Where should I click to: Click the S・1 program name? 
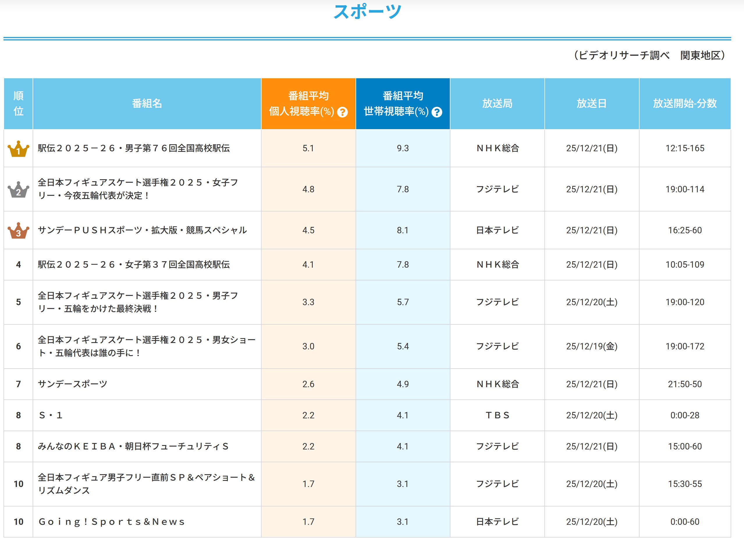coord(50,415)
